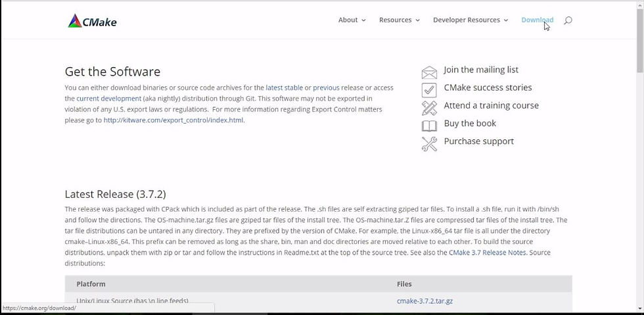644x315 pixels.
Task: Open the Download menu item
Action: point(538,20)
